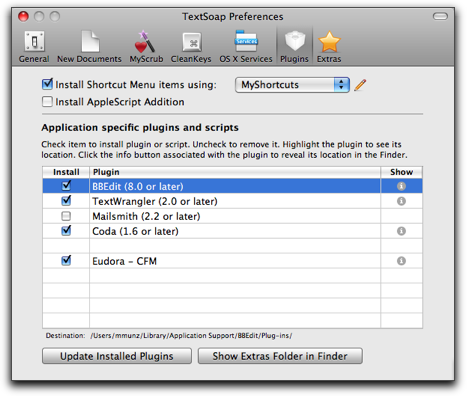Open the New Documents preferences pane

tap(89, 47)
